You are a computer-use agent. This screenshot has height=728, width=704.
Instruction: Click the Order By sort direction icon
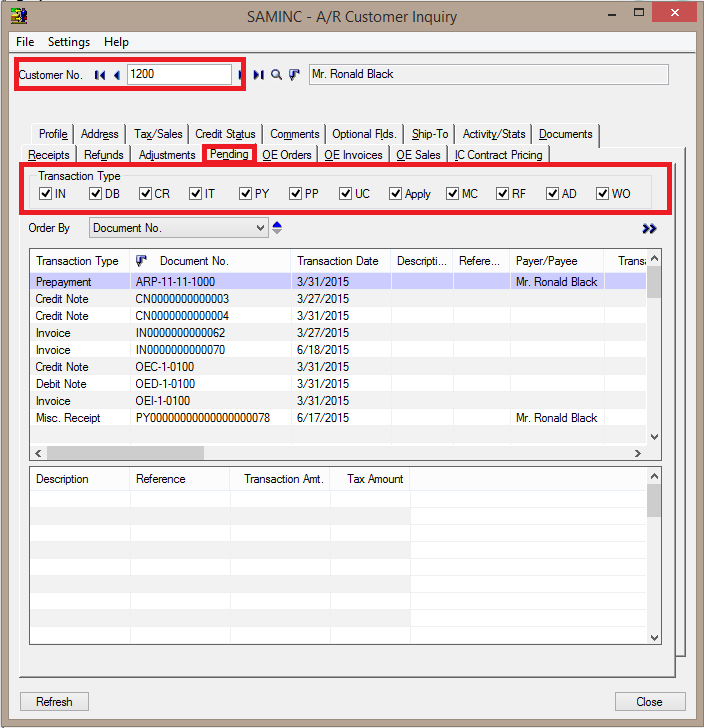(277, 228)
